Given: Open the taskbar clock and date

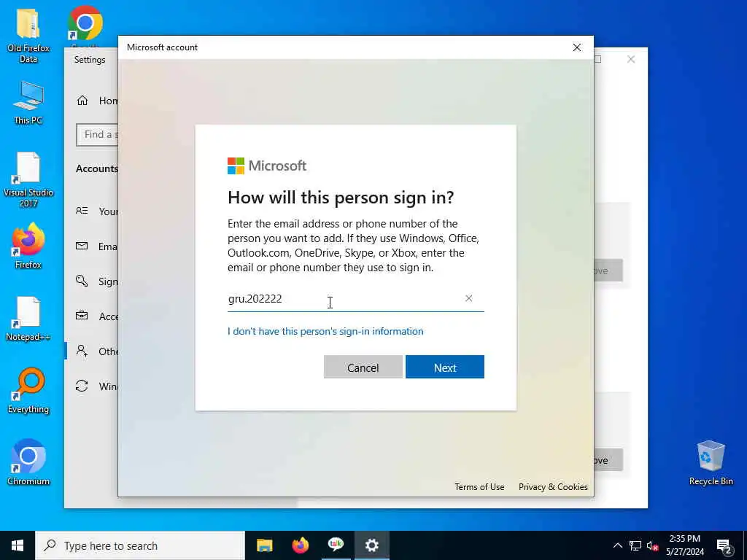Looking at the screenshot, I should coord(684,545).
